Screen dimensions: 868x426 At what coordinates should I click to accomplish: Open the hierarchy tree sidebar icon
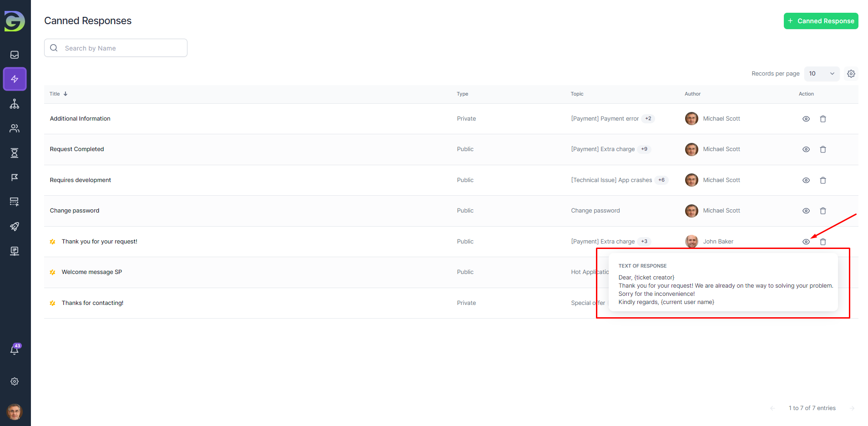click(x=15, y=104)
